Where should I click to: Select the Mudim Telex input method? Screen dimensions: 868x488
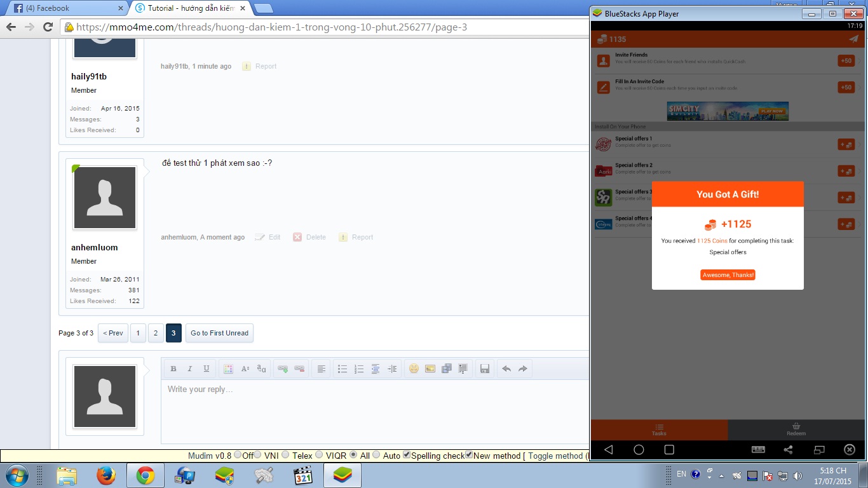coord(285,455)
